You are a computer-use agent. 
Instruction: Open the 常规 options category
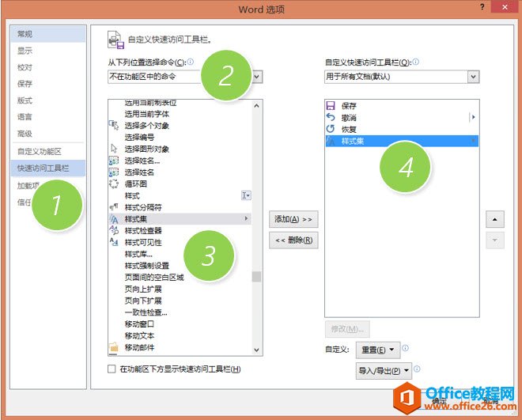pyautogui.click(x=48, y=34)
